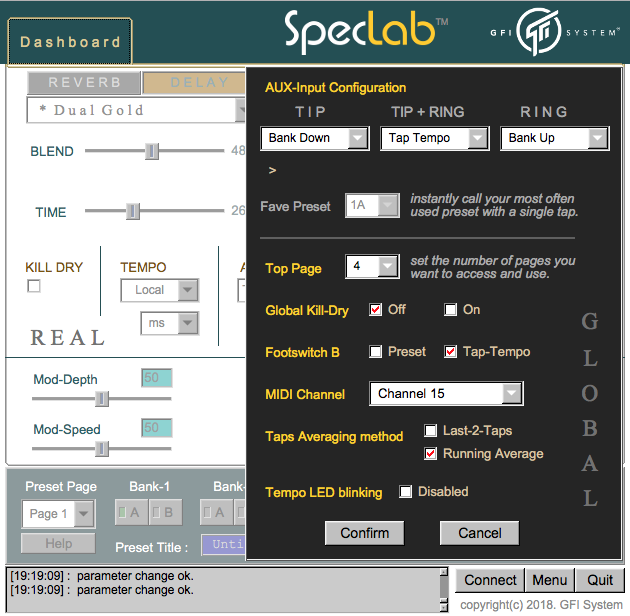The height and width of the screenshot is (616, 630).
Task: Click the 'Taps Averaging method' label
Action: point(334,436)
